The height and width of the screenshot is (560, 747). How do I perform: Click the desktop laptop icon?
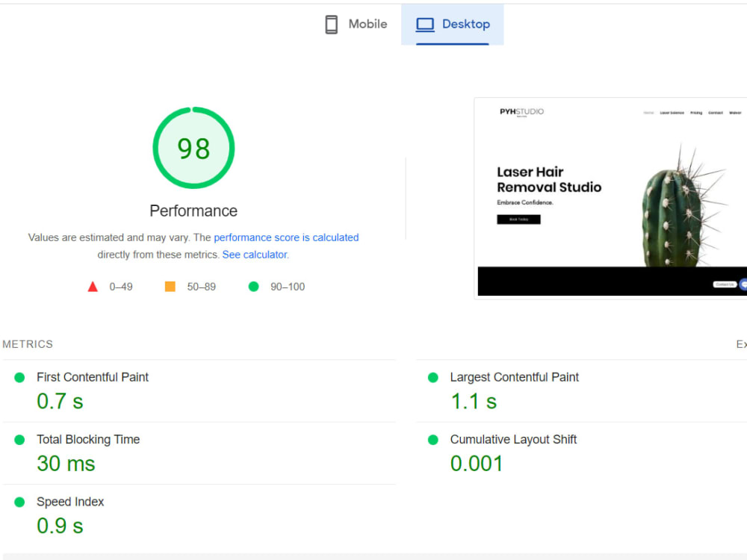point(425,25)
